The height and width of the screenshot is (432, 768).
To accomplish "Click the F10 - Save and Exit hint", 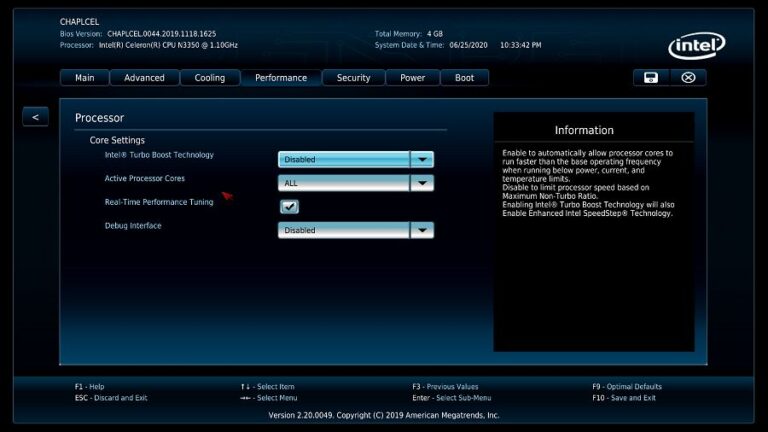I will [624, 398].
